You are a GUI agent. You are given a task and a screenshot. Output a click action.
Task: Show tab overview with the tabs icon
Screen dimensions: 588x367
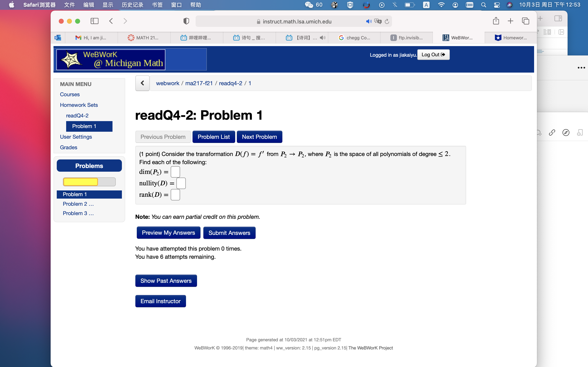tap(525, 21)
